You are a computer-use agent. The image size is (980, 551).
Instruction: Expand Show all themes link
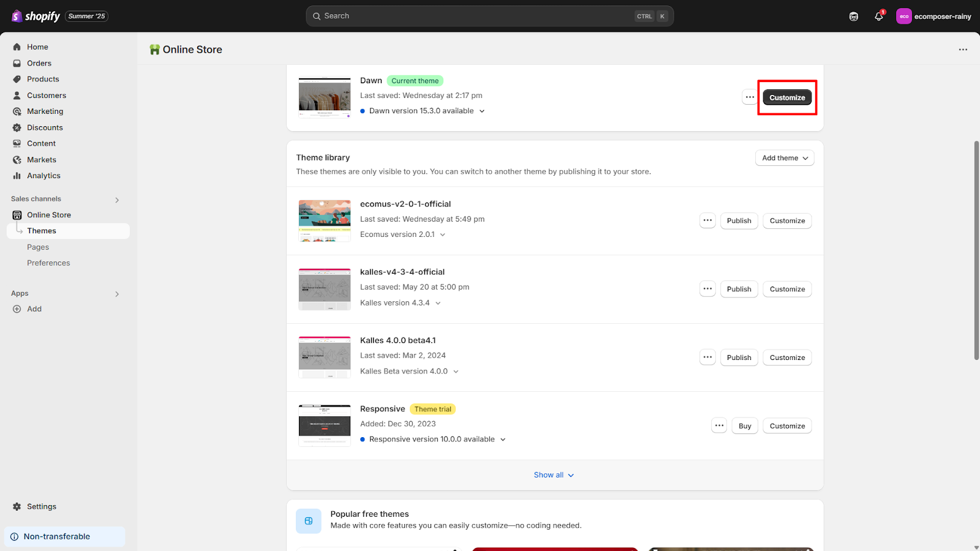[554, 475]
